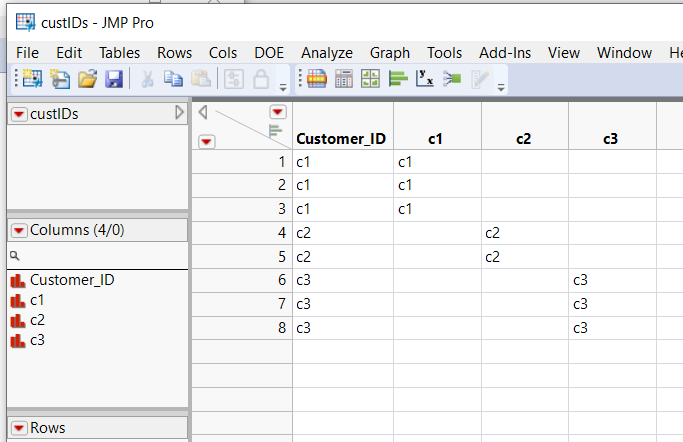This screenshot has width=683, height=442.
Task: Select Customer_ID in the Columns list
Action: (72, 280)
